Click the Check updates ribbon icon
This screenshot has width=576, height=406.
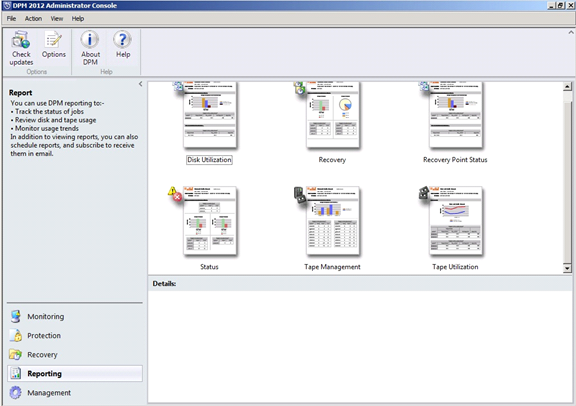(21, 39)
